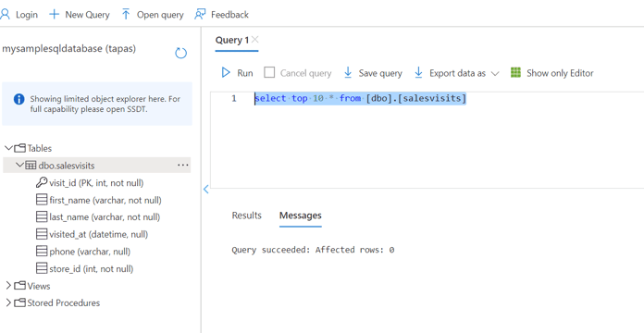Click line number 1 in editor gutter

pyautogui.click(x=234, y=99)
